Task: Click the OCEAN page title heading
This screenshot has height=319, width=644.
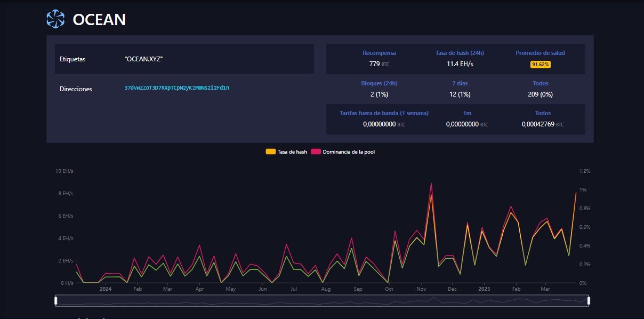Action: [99, 20]
